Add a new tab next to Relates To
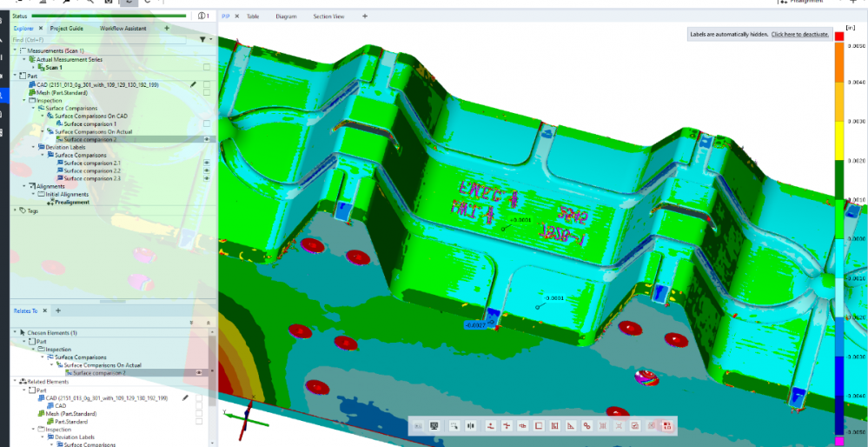Viewport: 868px width, 447px height. click(58, 310)
